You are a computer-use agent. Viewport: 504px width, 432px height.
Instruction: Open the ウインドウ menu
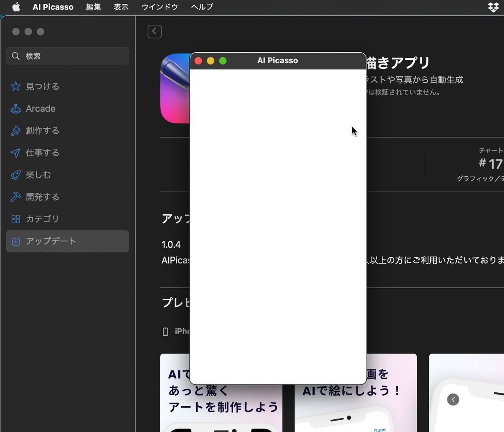[x=160, y=7]
